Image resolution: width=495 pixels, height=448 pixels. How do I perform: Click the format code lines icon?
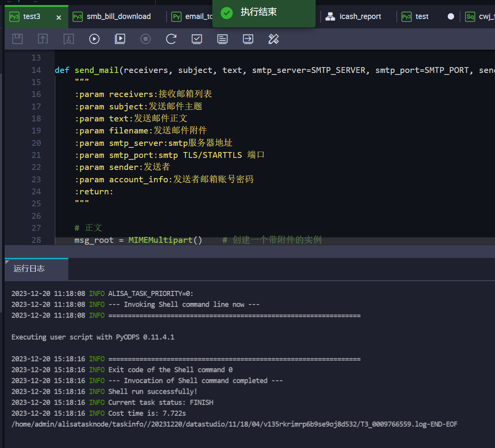tap(222, 39)
